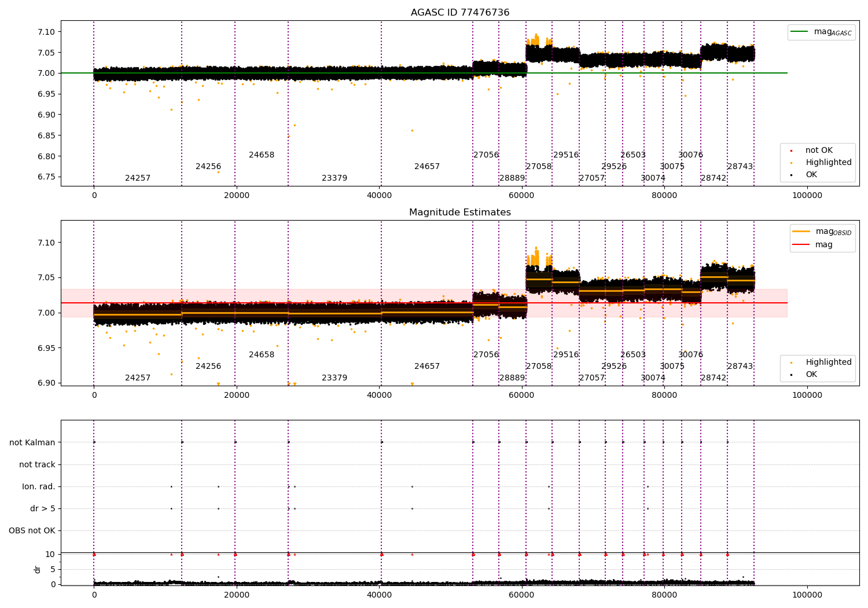Select the mag OBSID legend entry
Screen dimensions: 868x608
click(x=822, y=232)
